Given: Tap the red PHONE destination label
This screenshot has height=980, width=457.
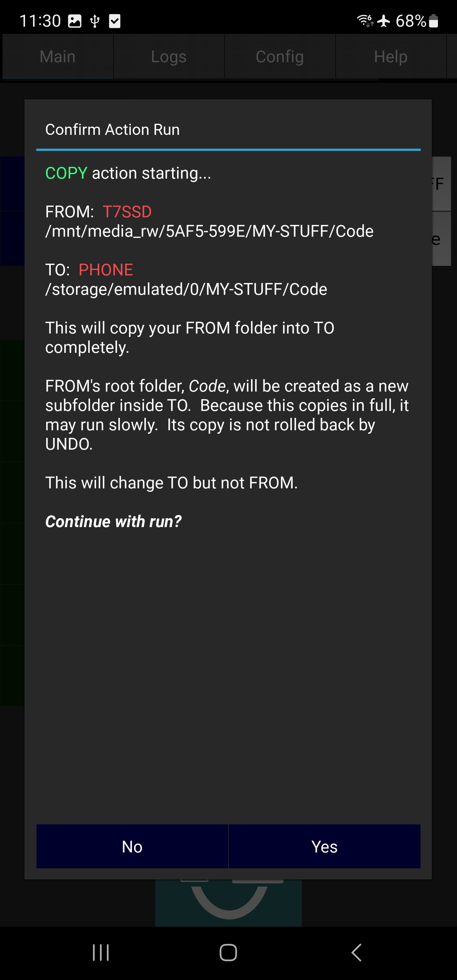Looking at the screenshot, I should (106, 270).
